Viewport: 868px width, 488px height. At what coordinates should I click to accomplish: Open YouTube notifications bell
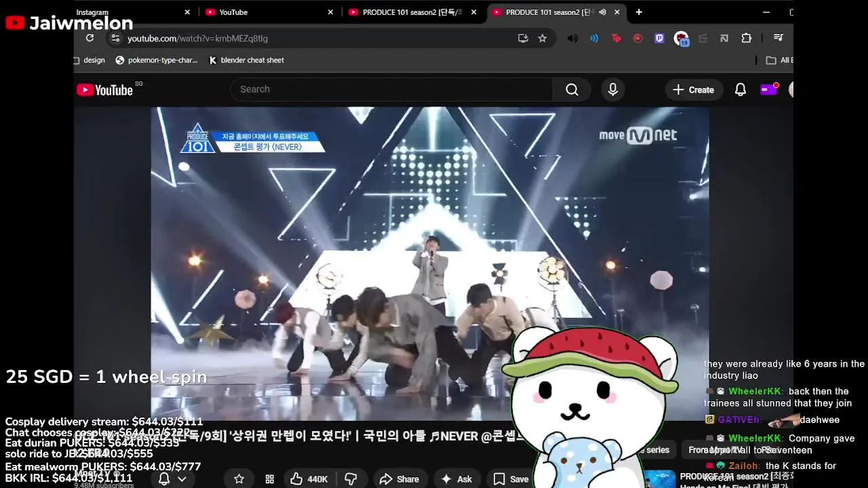point(741,89)
